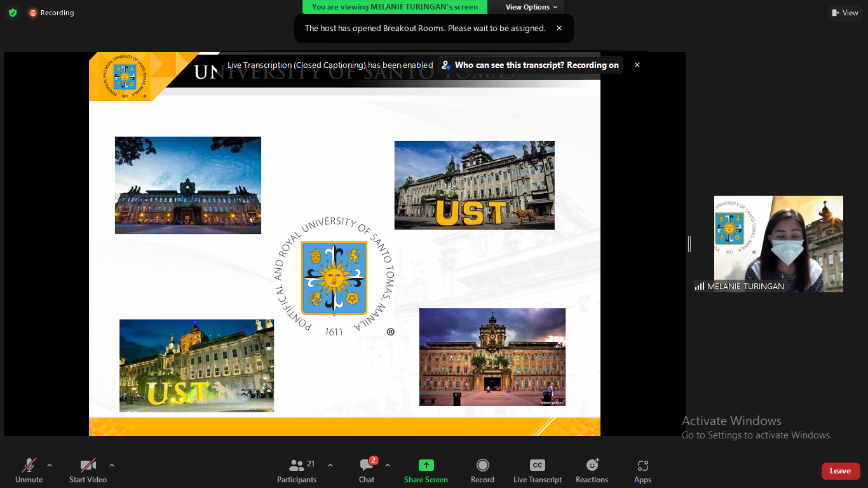
Task: Open audio options arrow beside Unmute
Action: click(x=50, y=465)
